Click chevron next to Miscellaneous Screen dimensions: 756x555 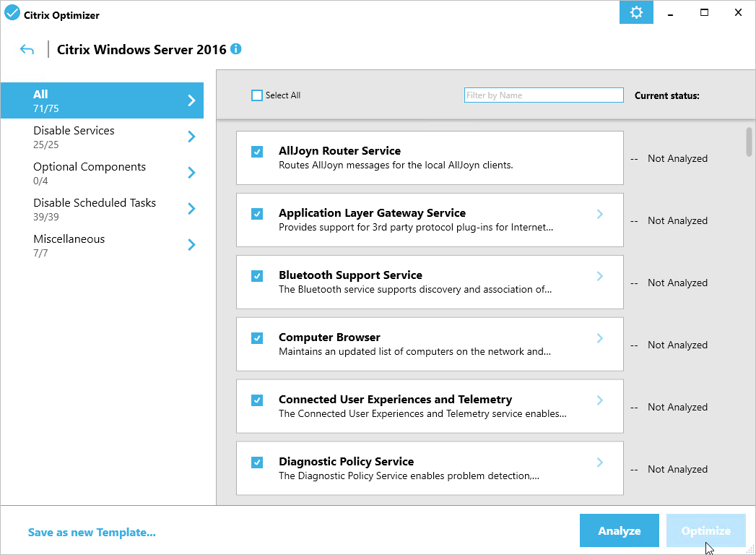coord(191,245)
